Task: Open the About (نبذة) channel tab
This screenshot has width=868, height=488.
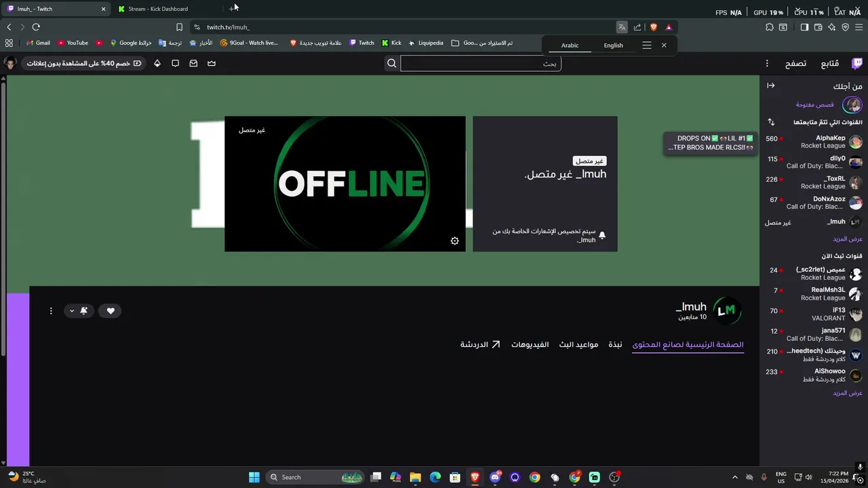Action: (x=615, y=345)
